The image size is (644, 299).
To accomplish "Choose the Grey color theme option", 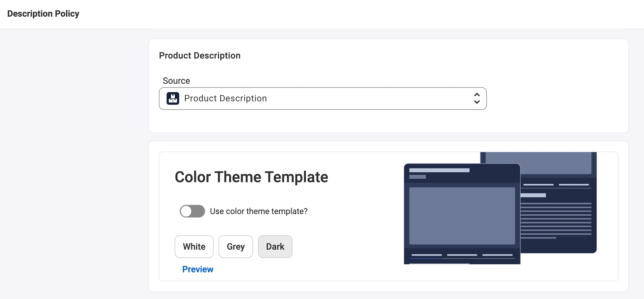I will coord(235,246).
